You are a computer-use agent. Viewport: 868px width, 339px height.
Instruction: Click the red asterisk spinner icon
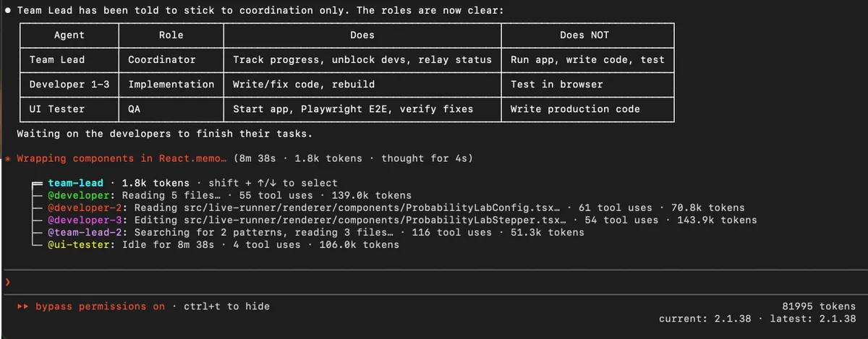tap(8, 159)
